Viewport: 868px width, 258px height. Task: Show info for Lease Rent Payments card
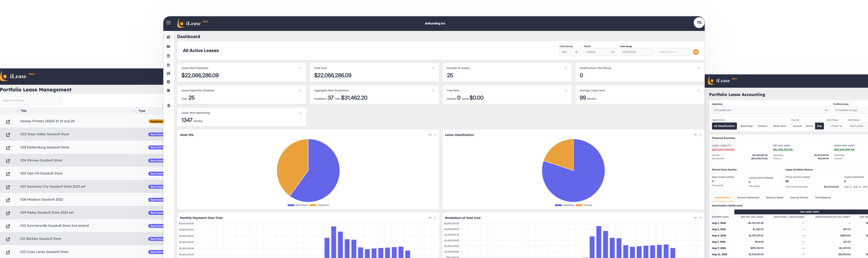300,68
